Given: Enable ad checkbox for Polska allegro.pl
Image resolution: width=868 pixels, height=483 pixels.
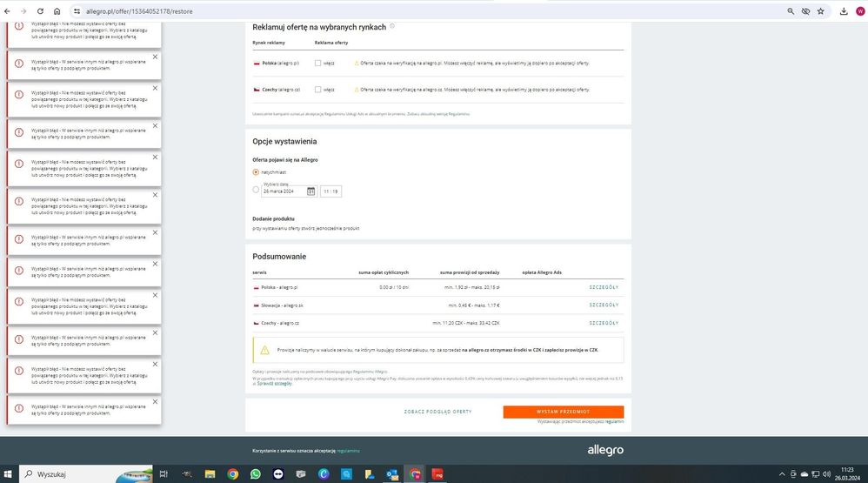Looking at the screenshot, I should 318,64.
